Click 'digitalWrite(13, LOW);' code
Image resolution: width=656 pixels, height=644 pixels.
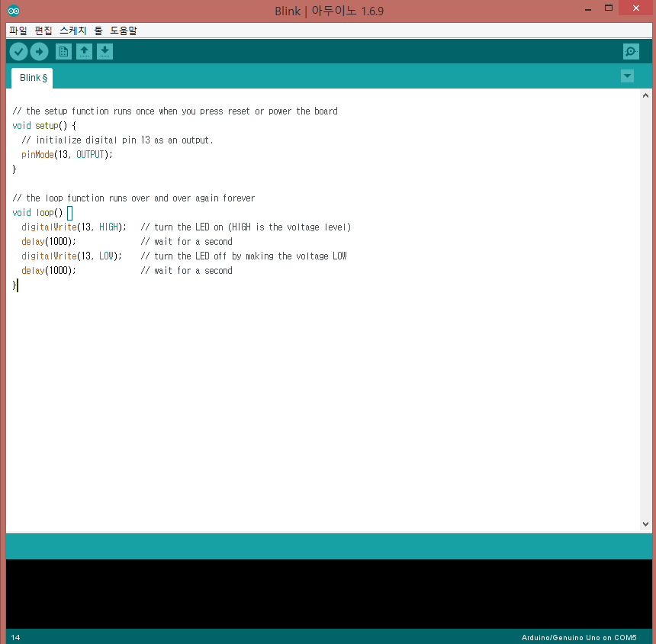click(72, 256)
